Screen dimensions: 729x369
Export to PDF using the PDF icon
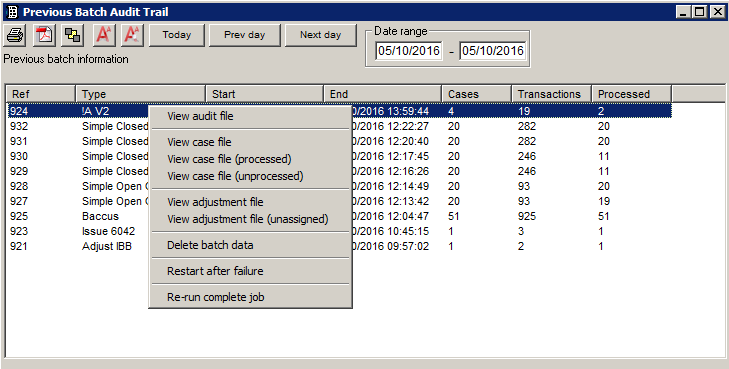point(45,35)
